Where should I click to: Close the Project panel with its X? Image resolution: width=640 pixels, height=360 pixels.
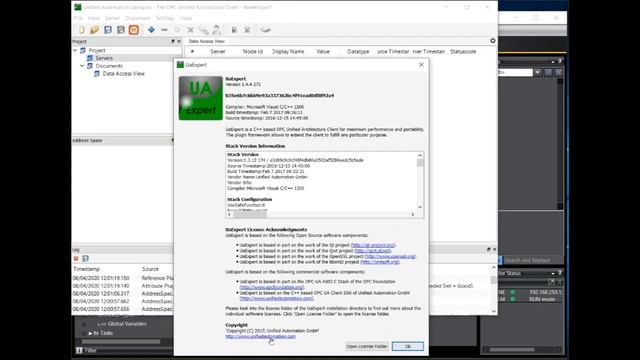[179, 41]
